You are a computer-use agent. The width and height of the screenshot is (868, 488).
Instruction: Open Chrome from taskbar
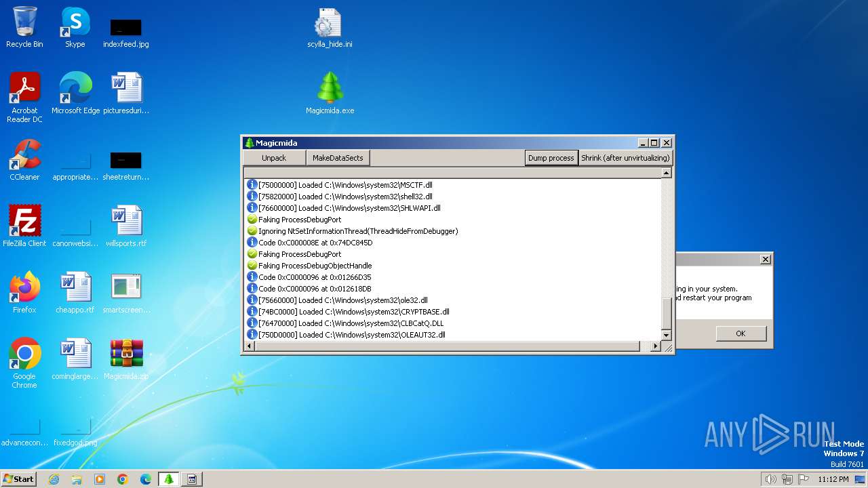pyautogui.click(x=123, y=479)
